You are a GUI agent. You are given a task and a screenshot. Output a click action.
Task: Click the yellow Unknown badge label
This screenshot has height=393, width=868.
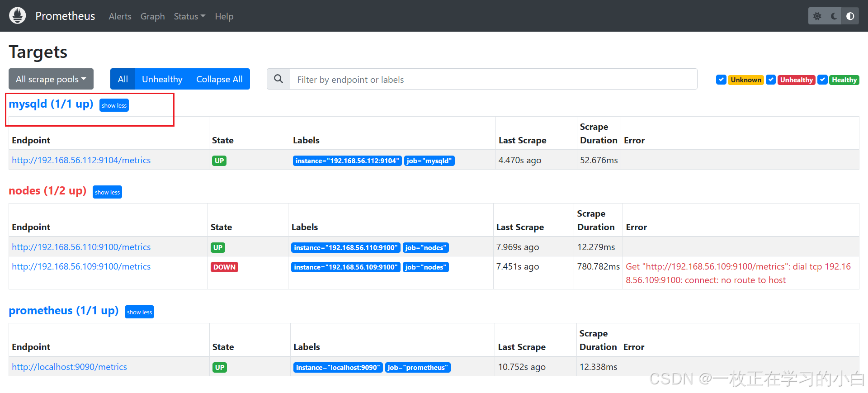coord(746,80)
